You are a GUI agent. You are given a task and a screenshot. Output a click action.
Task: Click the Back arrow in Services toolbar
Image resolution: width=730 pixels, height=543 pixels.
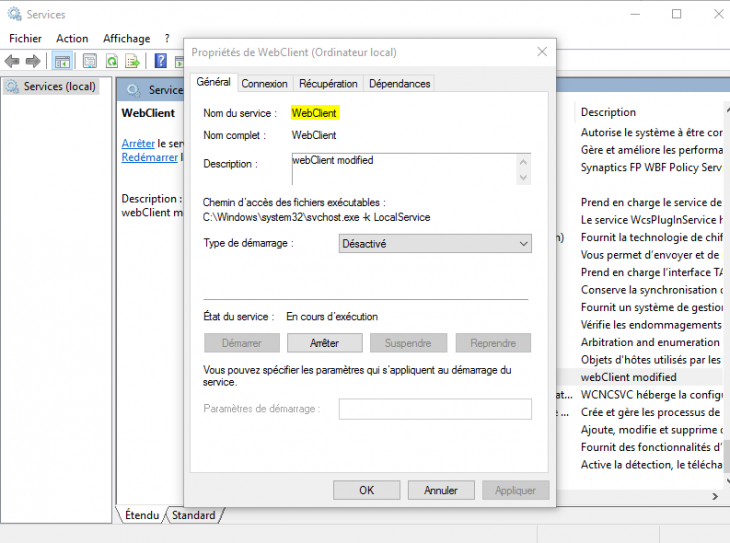12,61
